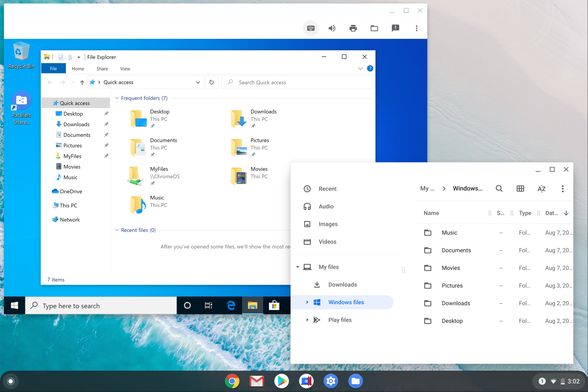This screenshot has width=588, height=392.
Task: Click the refresh button in File Explorer
Action: (212, 82)
